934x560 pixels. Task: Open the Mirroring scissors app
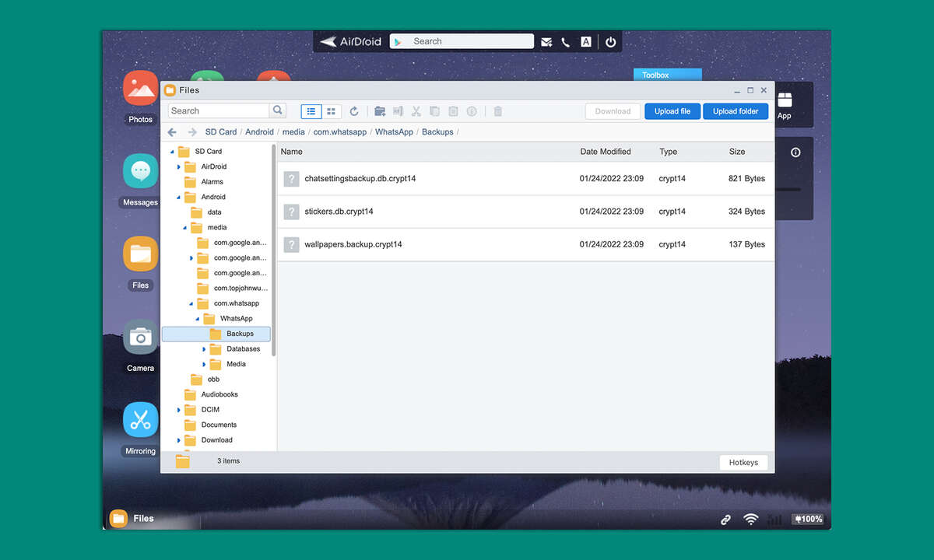tap(140, 419)
